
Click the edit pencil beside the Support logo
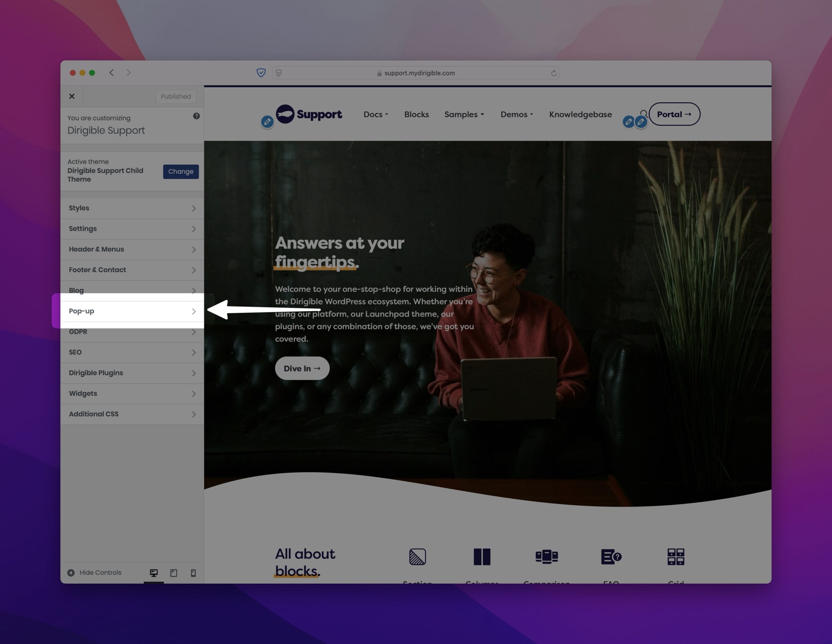pos(267,122)
